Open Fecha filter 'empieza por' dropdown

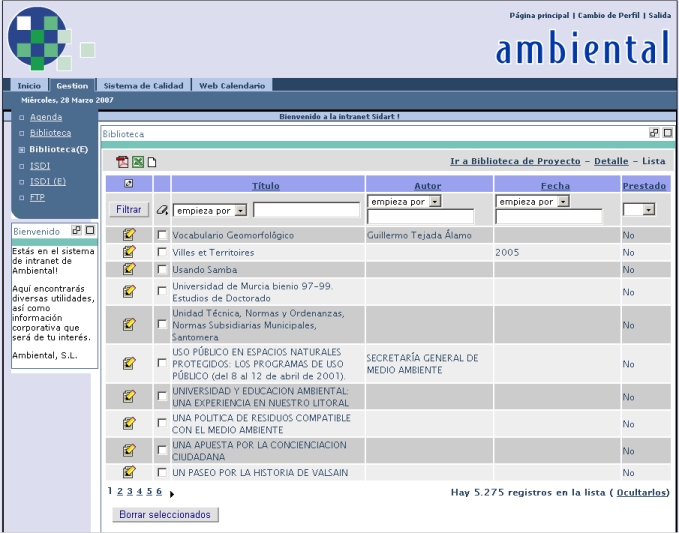pyautogui.click(x=532, y=201)
